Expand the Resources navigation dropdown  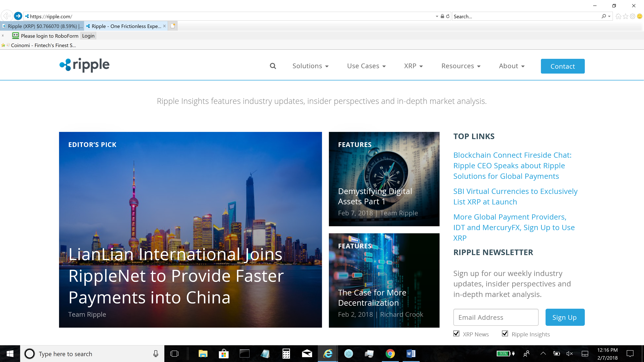click(461, 66)
